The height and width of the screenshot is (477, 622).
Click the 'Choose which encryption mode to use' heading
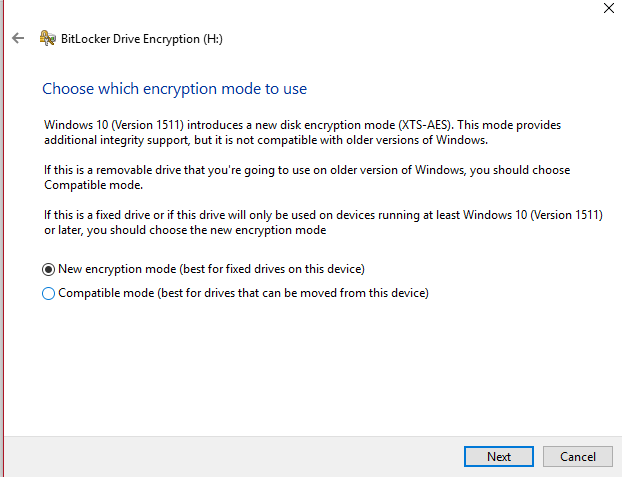[x=175, y=89]
